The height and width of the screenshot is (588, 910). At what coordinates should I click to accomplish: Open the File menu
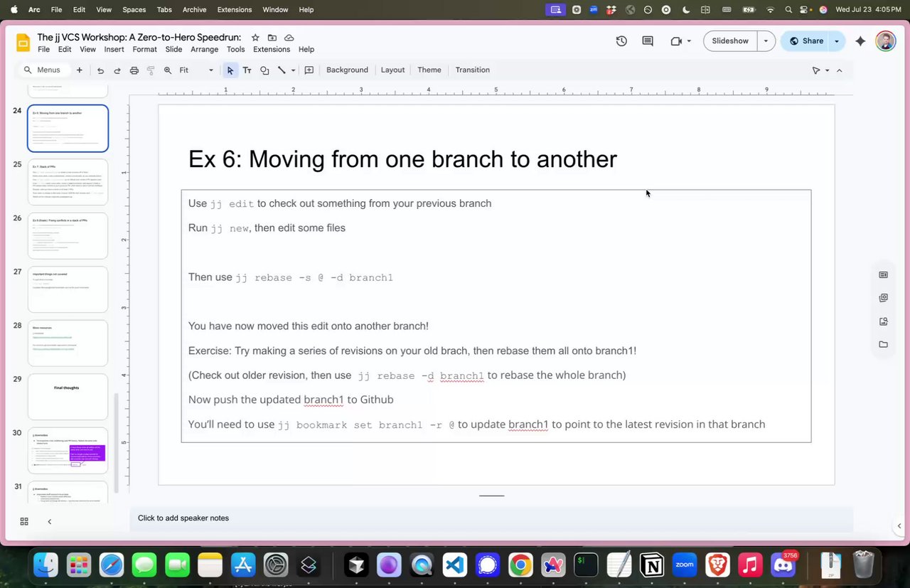pyautogui.click(x=43, y=50)
